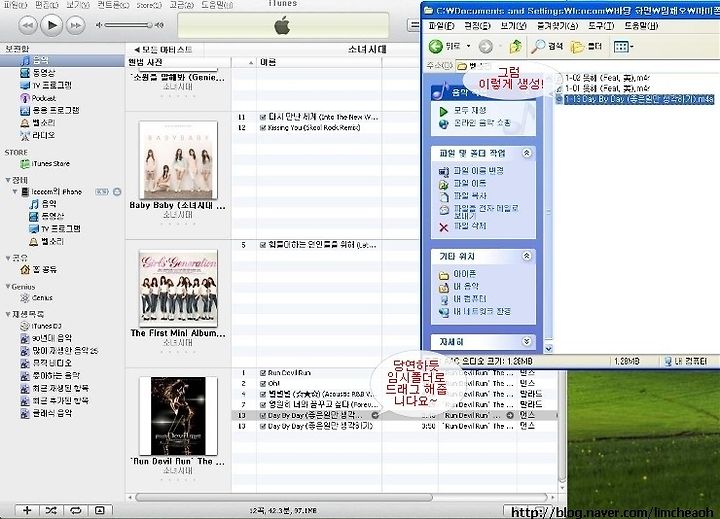The image size is (720, 519).
Task: Open the iTunes DJ playlist
Action: [x=41, y=326]
